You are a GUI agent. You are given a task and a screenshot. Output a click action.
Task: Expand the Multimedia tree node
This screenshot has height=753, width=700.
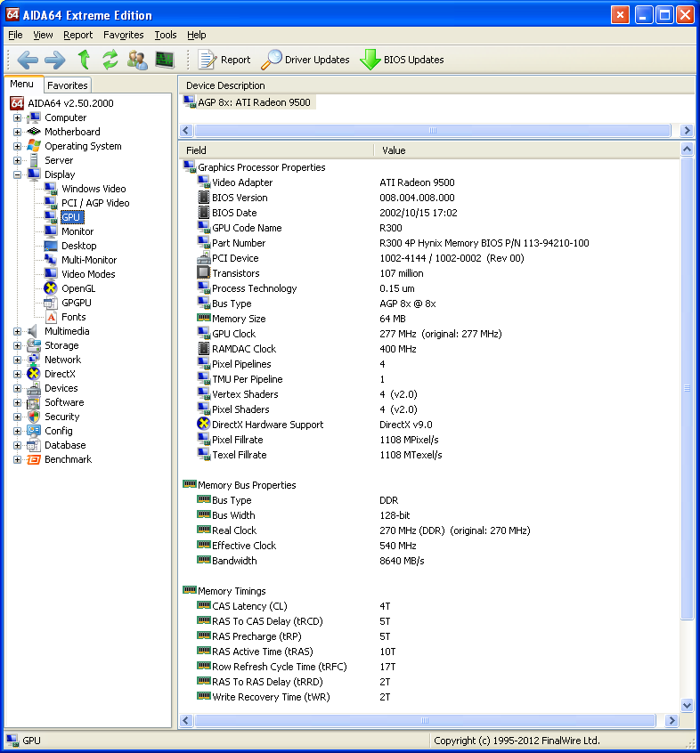[17, 331]
